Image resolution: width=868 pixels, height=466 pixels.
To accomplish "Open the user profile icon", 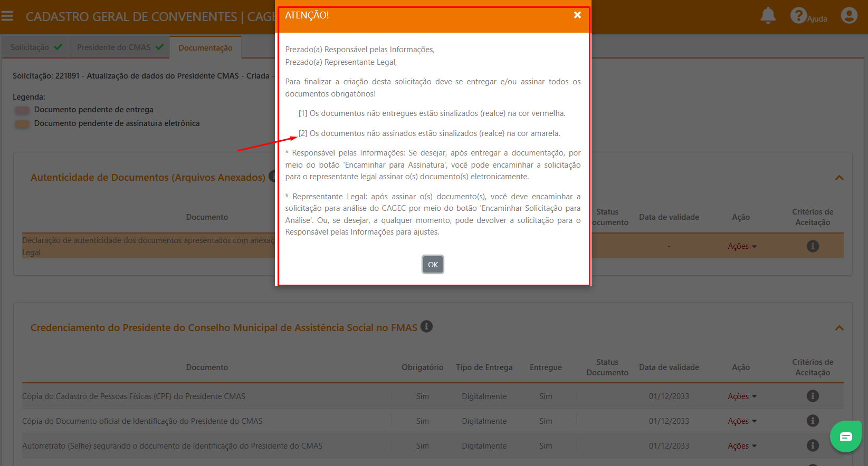I will pos(848,16).
